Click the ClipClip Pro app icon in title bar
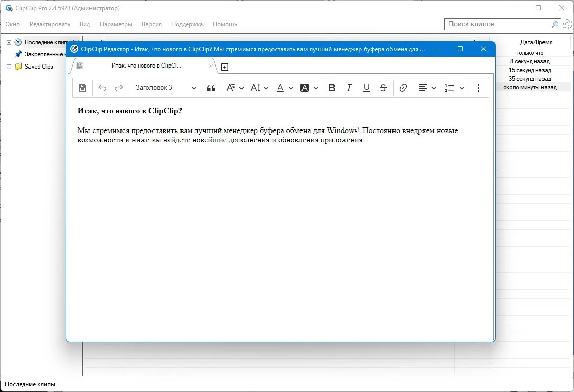The image size is (574, 392). click(9, 8)
